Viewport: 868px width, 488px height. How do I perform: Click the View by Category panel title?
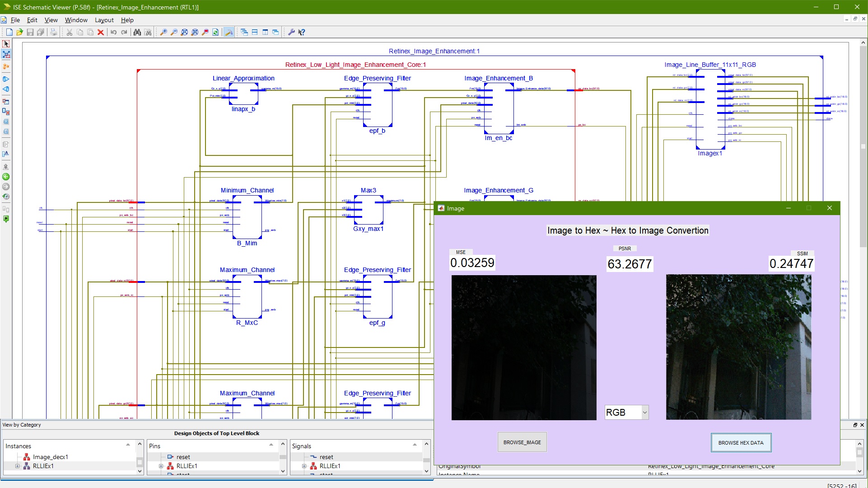[22, 425]
